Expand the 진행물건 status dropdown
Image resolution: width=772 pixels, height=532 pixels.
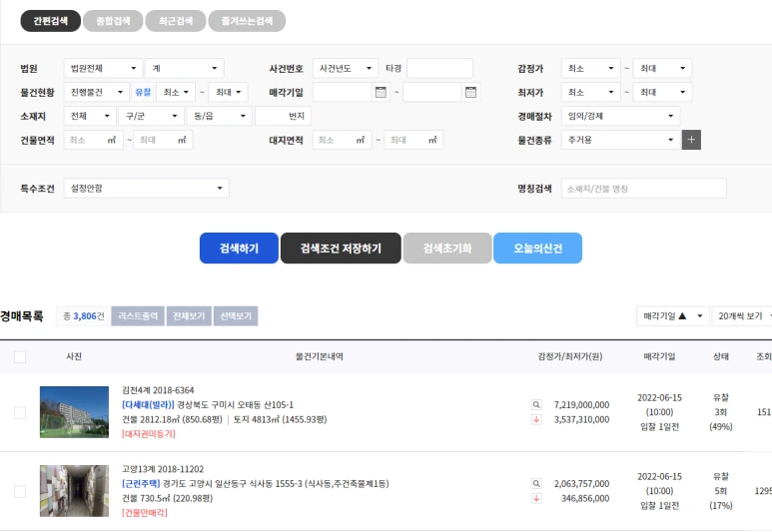click(x=97, y=92)
